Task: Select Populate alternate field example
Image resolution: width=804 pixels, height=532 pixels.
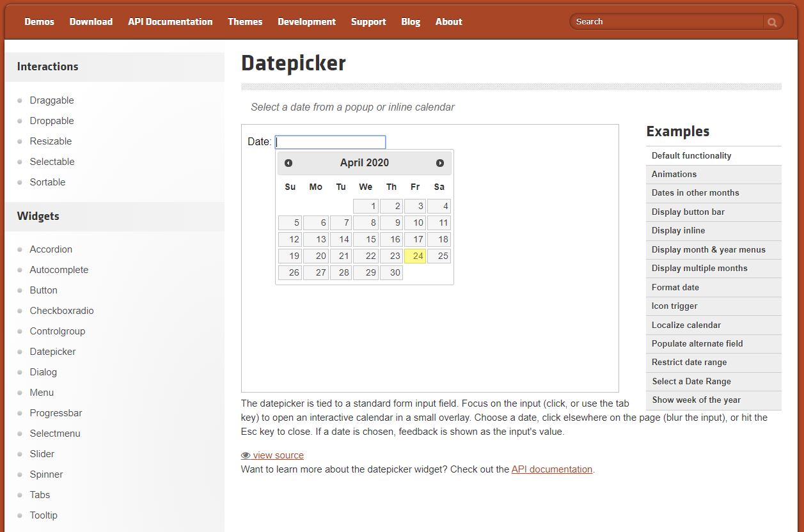Action: pos(714,344)
